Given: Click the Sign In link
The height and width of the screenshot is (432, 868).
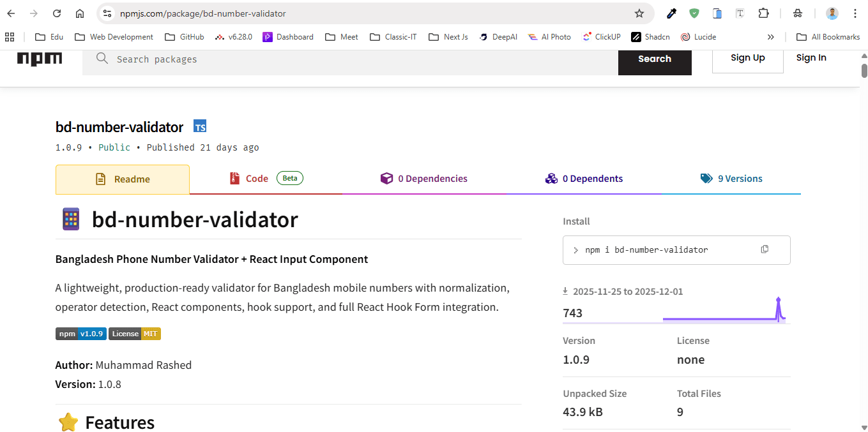Looking at the screenshot, I should coord(811,58).
